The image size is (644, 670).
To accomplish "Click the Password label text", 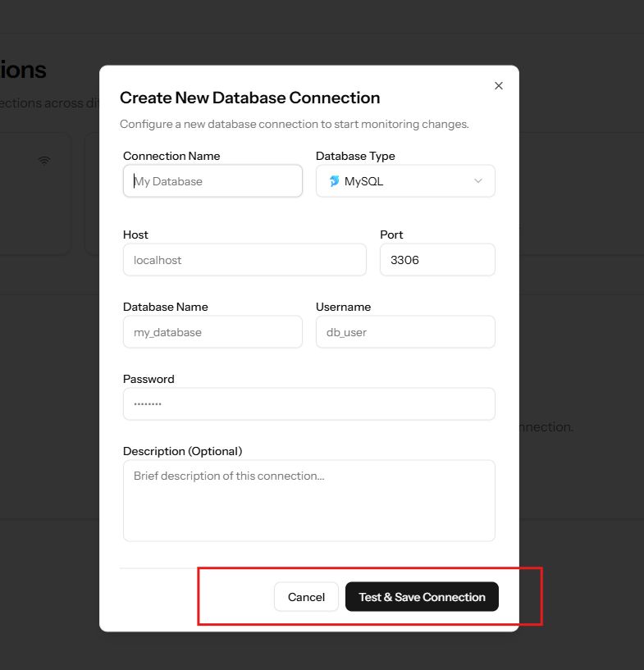I will pyautogui.click(x=148, y=379).
